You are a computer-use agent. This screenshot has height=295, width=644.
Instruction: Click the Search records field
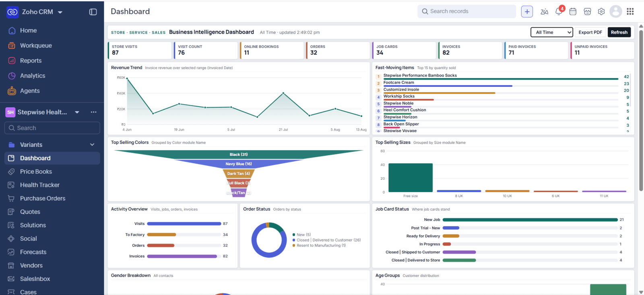467,11
